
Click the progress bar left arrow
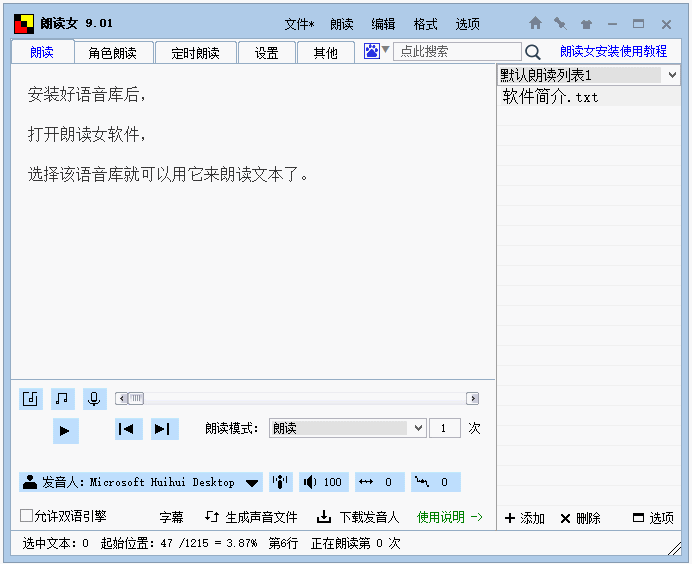pyautogui.click(x=122, y=399)
